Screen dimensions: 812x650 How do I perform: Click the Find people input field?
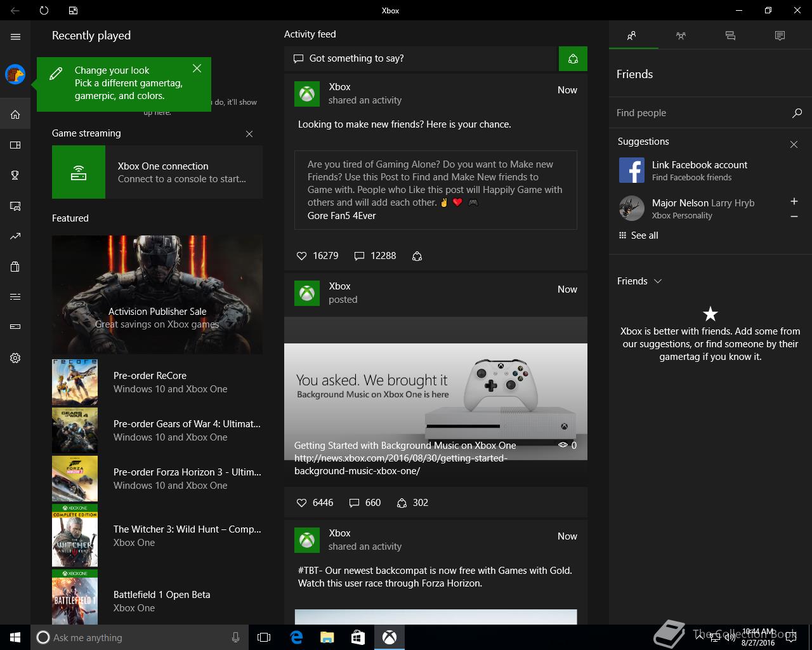click(x=700, y=113)
